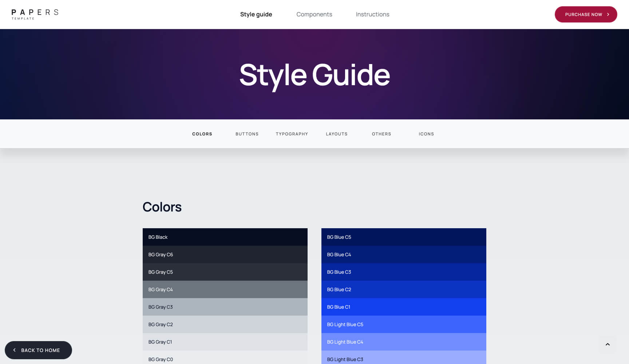This screenshot has width=629, height=364.
Task: Click the arrow inside Purchase Now button
Action: [x=608, y=15]
